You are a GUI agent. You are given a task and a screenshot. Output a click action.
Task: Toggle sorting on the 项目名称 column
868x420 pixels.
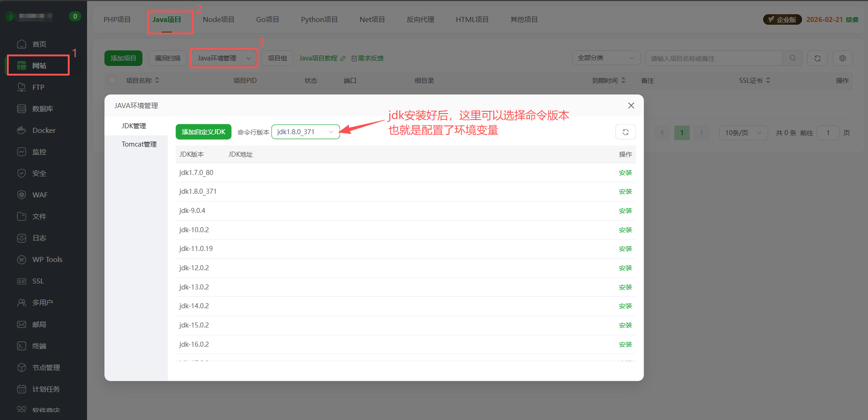[157, 80]
